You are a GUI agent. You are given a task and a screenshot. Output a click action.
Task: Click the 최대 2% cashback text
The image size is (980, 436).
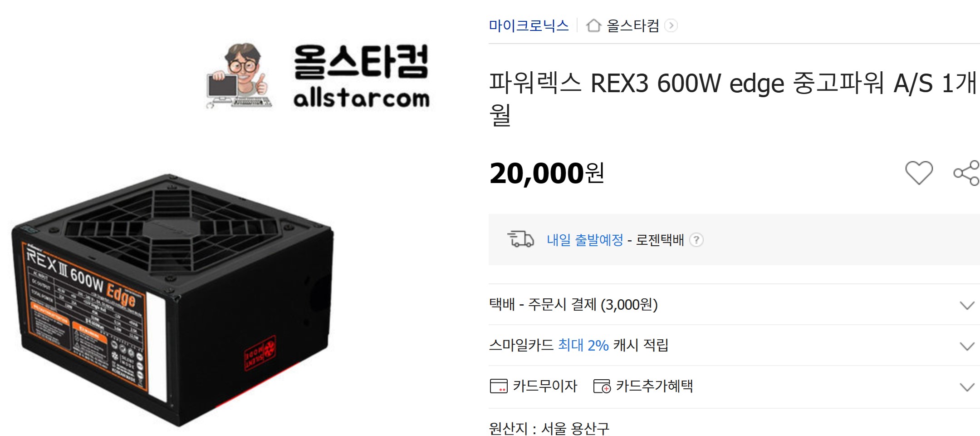(583, 345)
